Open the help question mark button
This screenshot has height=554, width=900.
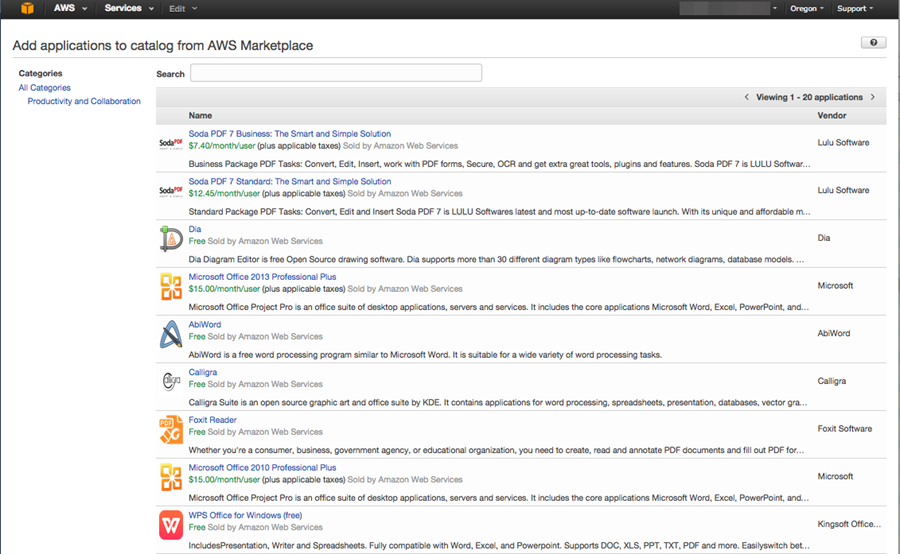(873, 43)
